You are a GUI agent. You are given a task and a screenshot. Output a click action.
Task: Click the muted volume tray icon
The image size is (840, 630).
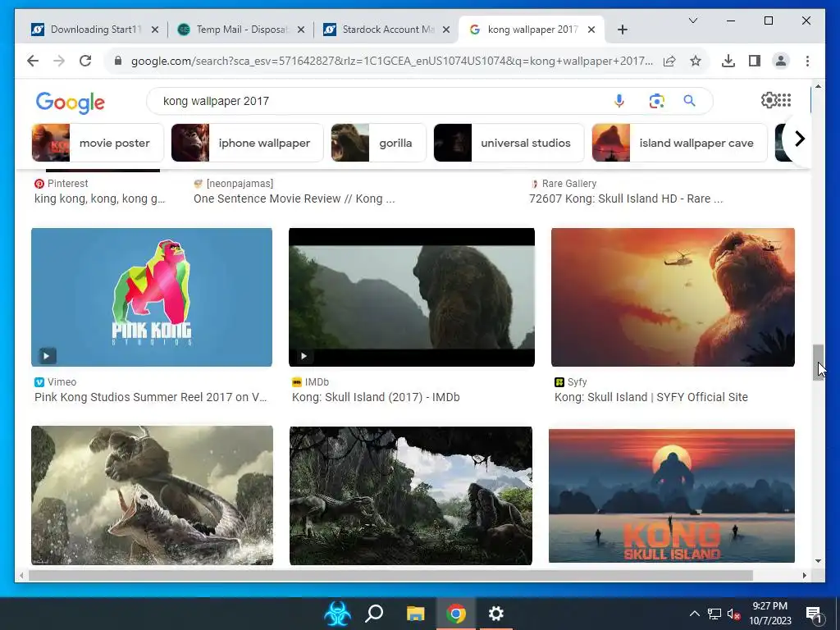click(x=734, y=614)
